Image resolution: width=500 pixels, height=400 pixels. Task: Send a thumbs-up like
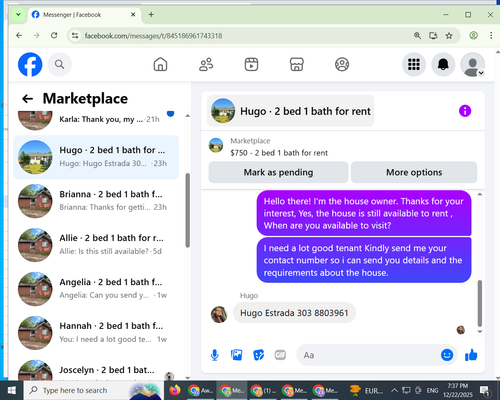471,355
